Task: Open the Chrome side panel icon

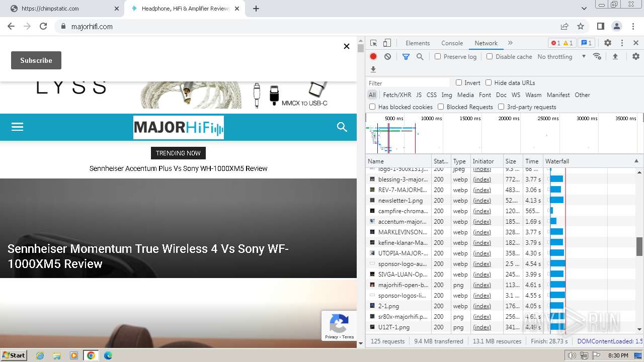Action: point(601,26)
